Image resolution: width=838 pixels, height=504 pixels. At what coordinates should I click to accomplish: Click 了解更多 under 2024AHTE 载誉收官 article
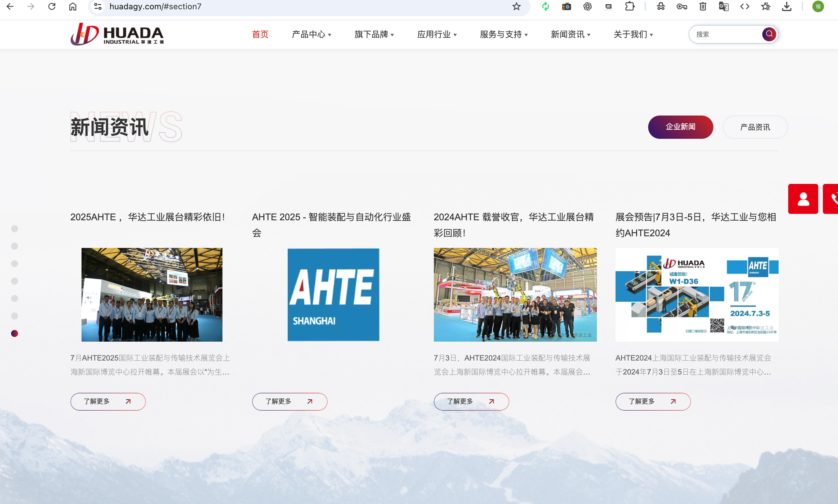pos(471,402)
